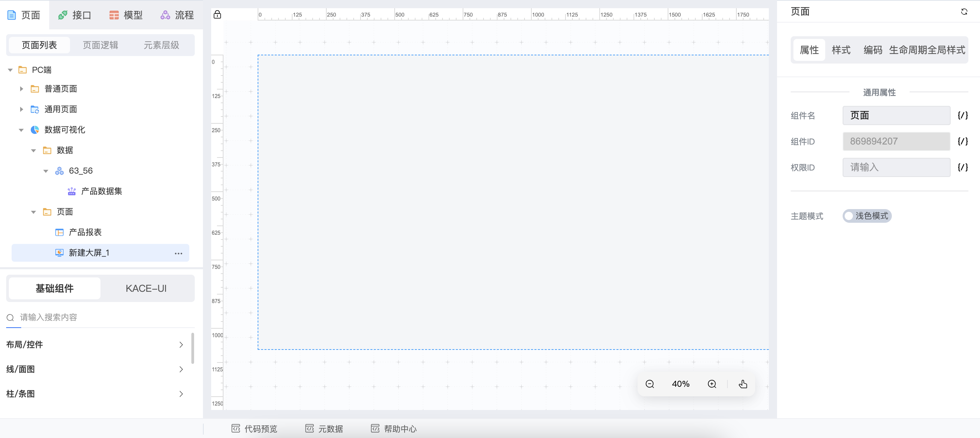The height and width of the screenshot is (438, 980).
Task: Open the 编码 properties tab
Action: 873,50
